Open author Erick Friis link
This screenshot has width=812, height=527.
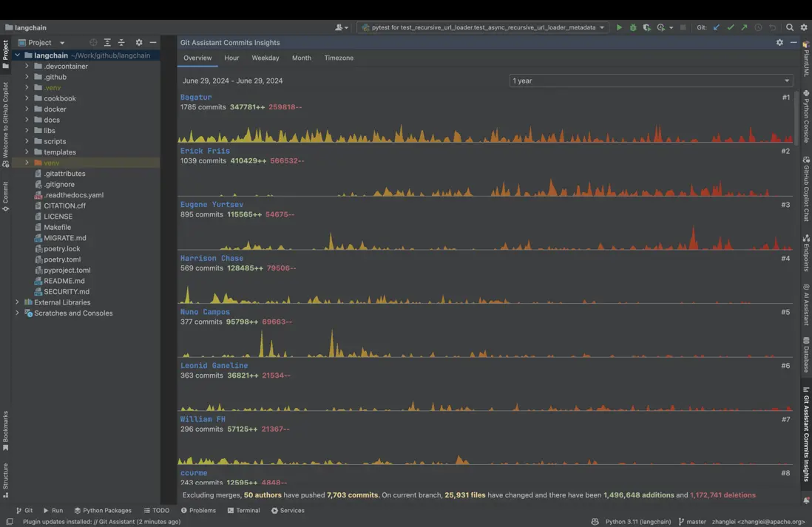click(x=205, y=151)
